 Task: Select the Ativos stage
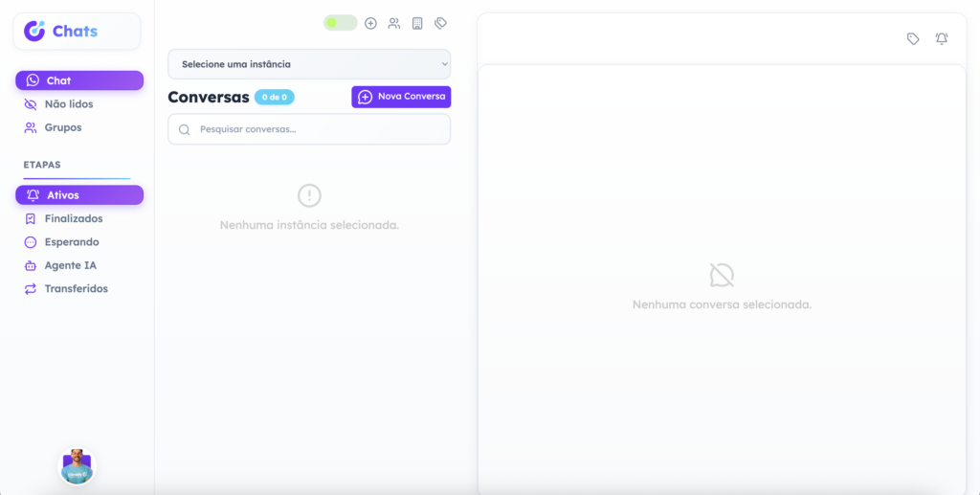[x=79, y=195]
